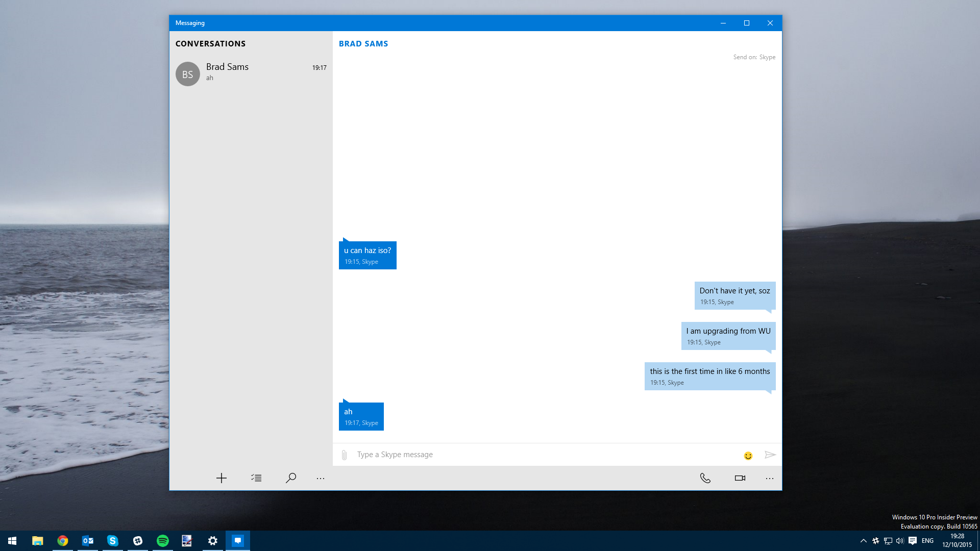Show hidden system tray icons

[x=864, y=541]
